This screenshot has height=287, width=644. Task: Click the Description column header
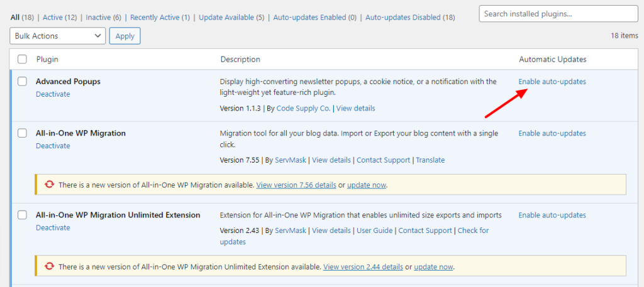point(240,60)
